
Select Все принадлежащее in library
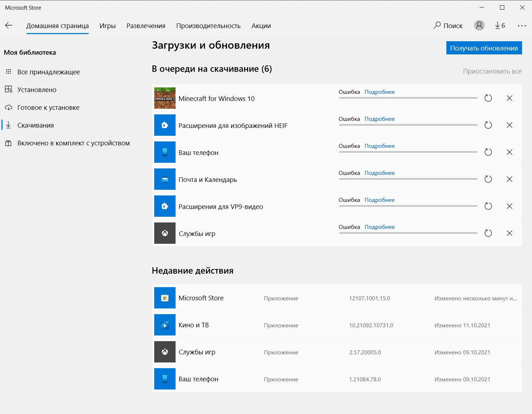click(43, 72)
